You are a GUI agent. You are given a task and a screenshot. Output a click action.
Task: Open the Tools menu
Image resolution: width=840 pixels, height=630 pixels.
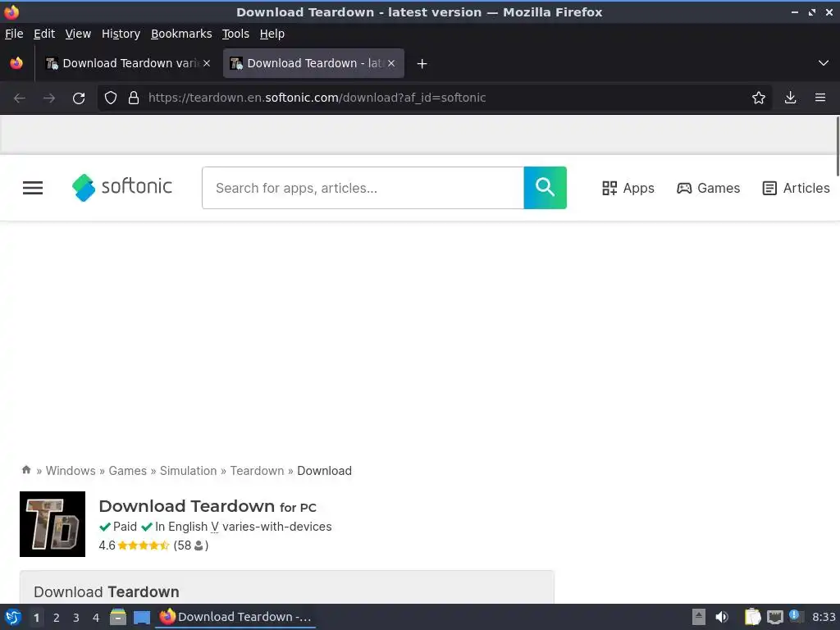[235, 34]
